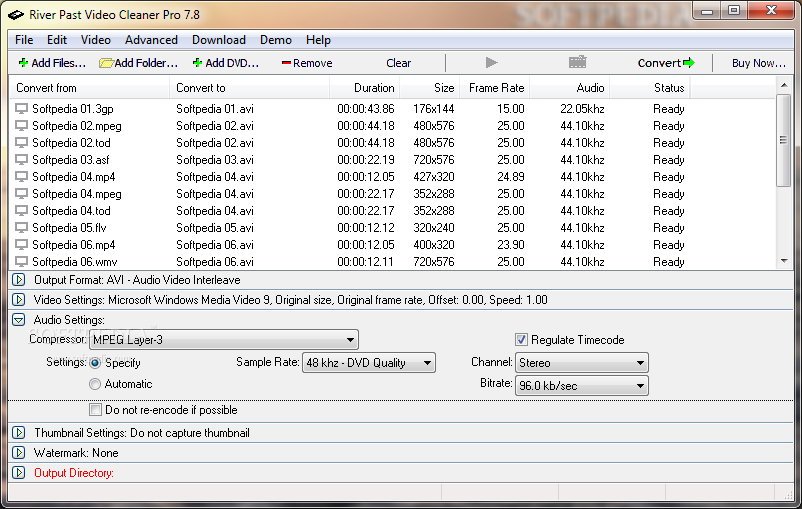Click the Convert button with green arrow
Screen dimensions: 802x509
[x=666, y=63]
